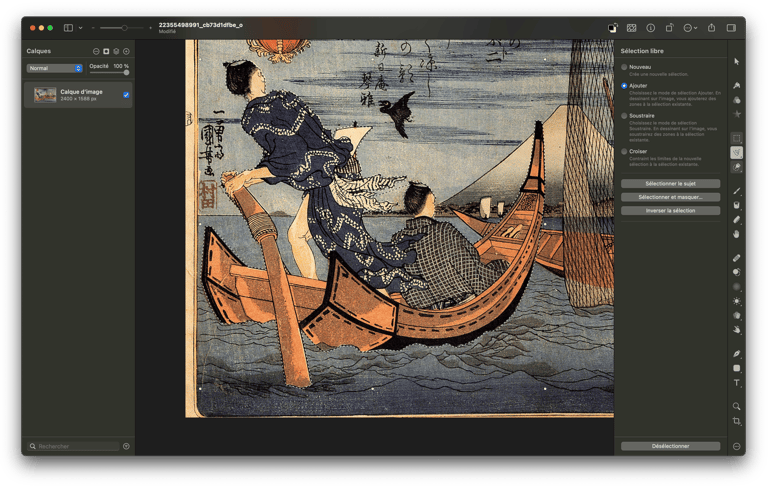Click the Sélection libre panel title
This screenshot has width=768, height=488.
[642, 51]
